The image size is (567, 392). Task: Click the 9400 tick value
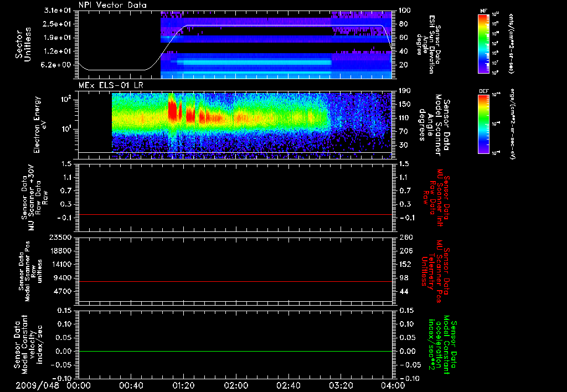(x=62, y=278)
